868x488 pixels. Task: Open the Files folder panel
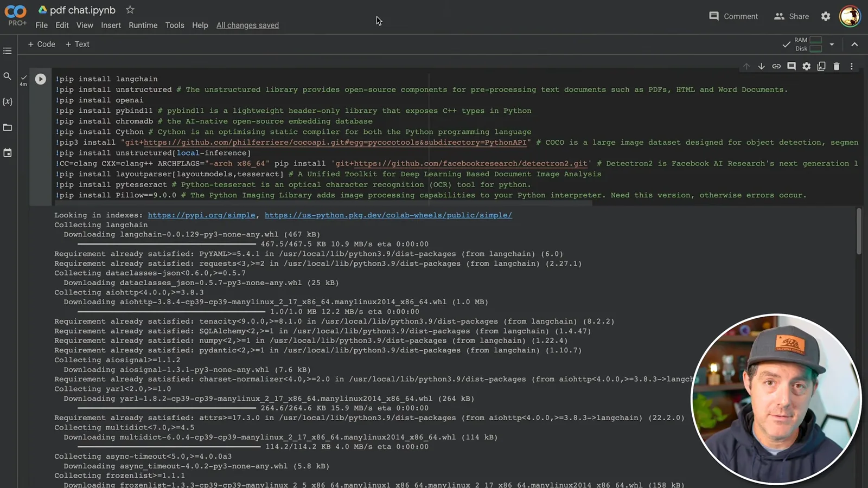pos(7,127)
